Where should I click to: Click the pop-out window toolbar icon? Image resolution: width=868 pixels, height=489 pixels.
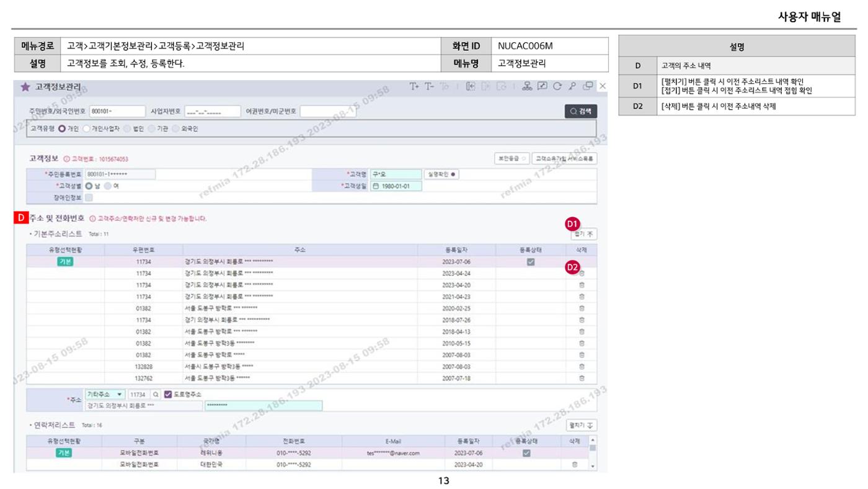pos(588,86)
